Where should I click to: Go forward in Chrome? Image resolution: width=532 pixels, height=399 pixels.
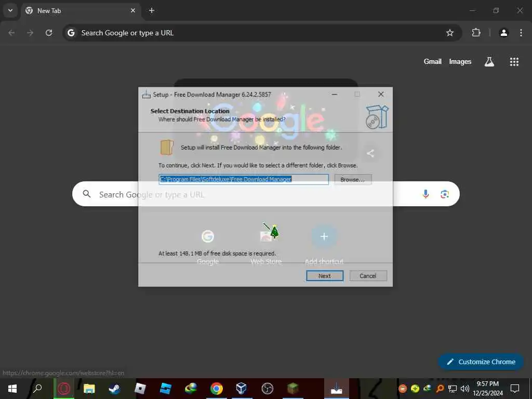coord(30,33)
